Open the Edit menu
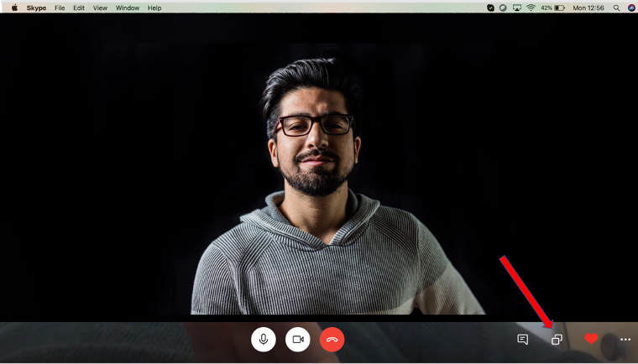 pyautogui.click(x=79, y=8)
